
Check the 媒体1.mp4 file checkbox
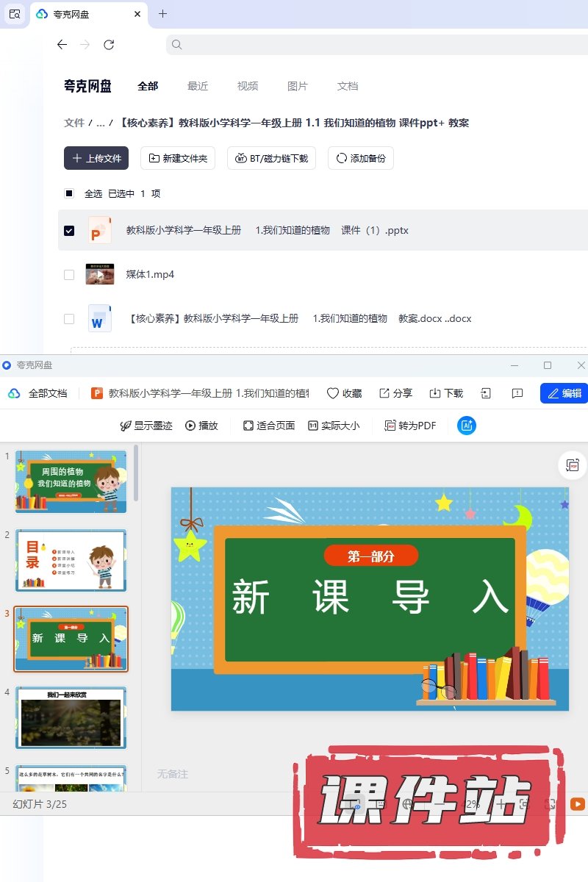tap(69, 274)
